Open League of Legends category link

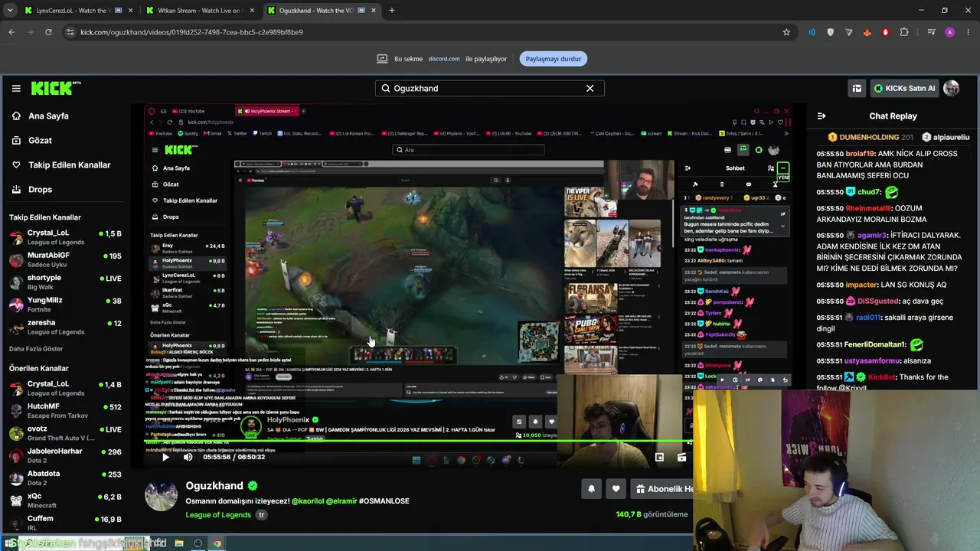point(218,515)
